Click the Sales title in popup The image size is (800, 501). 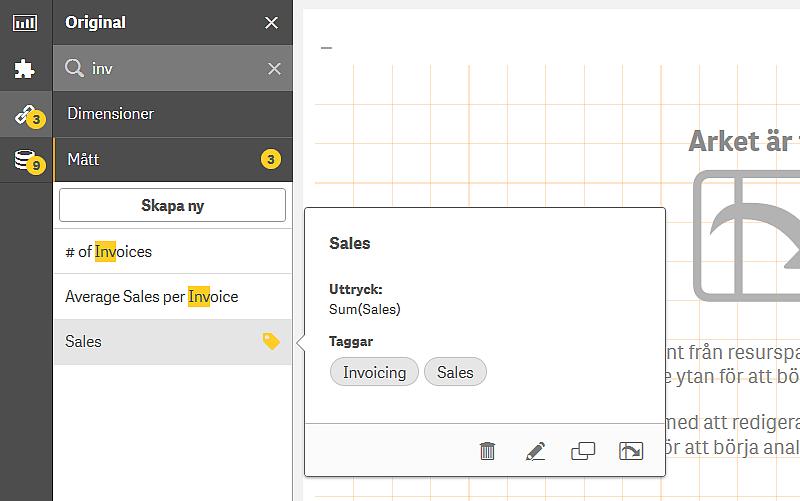(x=349, y=243)
